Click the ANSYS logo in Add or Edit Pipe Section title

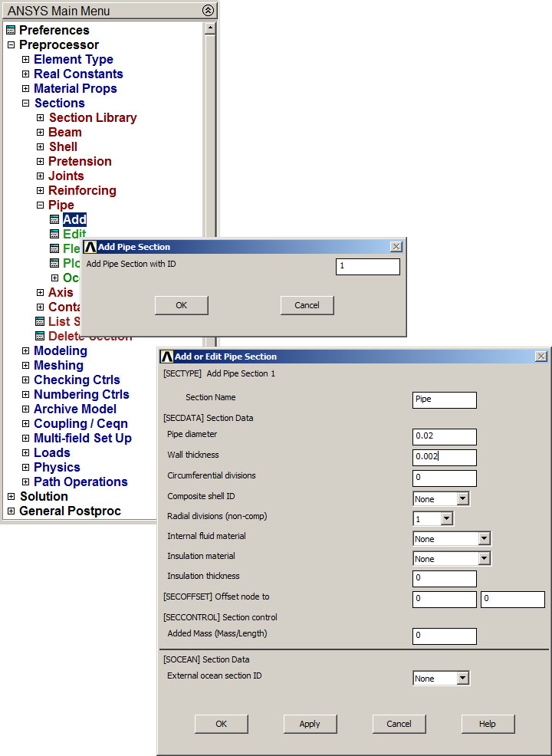pos(167,357)
